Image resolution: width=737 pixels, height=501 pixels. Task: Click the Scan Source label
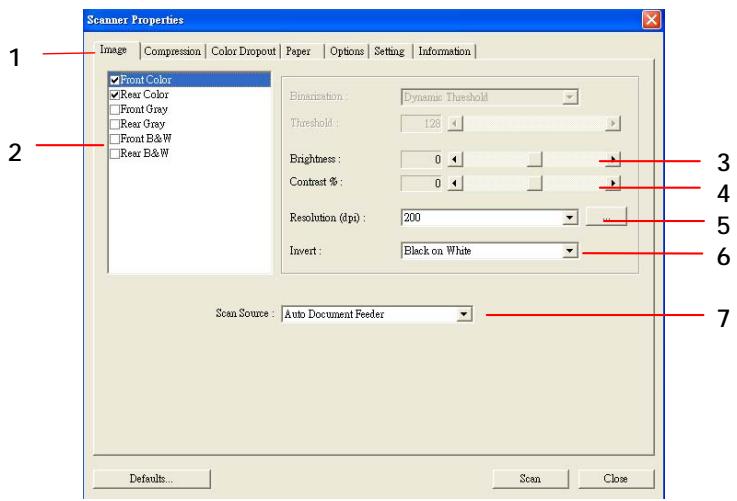(x=245, y=313)
